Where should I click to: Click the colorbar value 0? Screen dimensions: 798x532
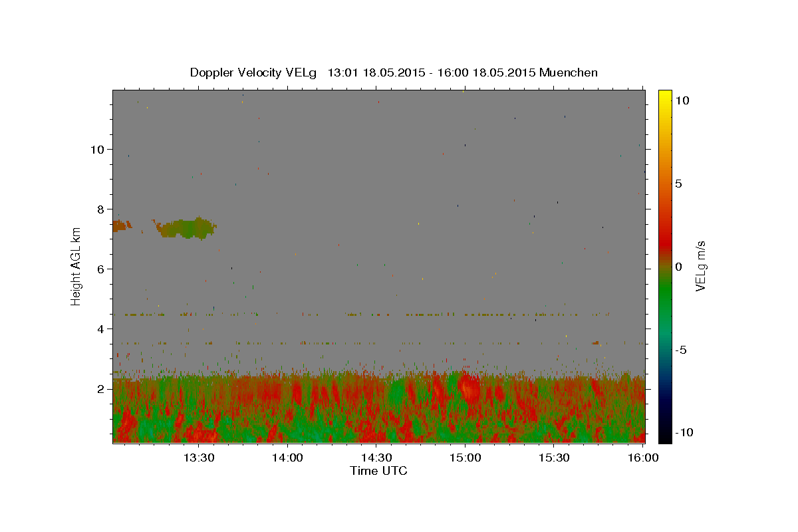coord(678,267)
